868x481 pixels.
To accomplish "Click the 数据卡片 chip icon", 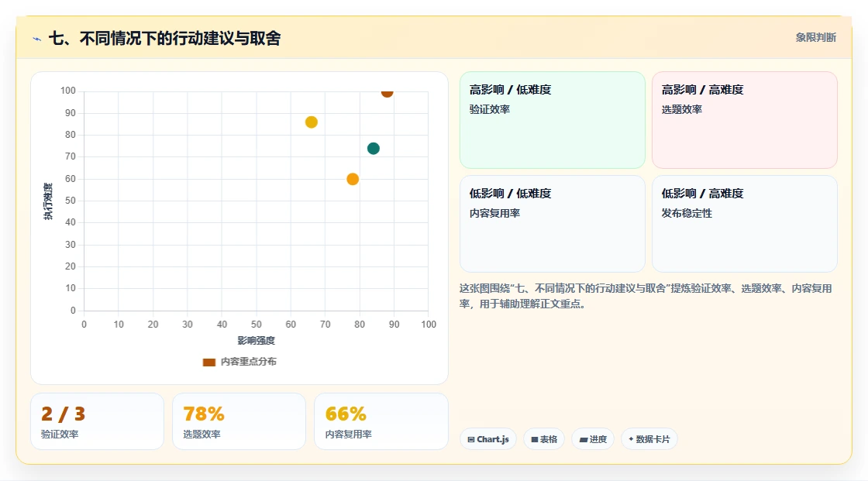I will [631, 439].
